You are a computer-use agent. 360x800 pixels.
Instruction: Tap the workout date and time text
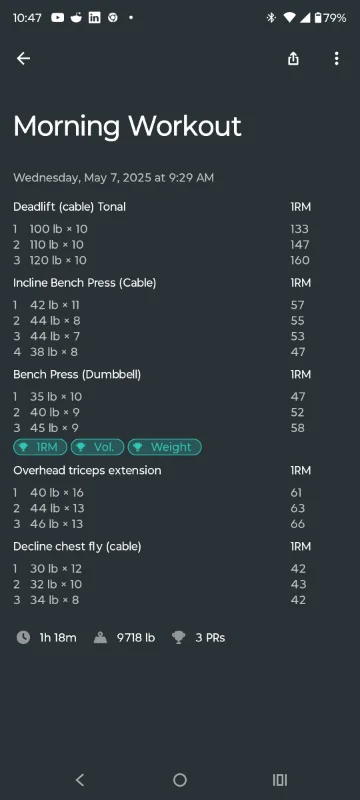[114, 178]
